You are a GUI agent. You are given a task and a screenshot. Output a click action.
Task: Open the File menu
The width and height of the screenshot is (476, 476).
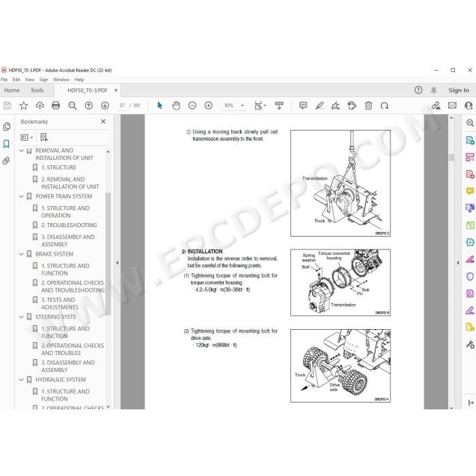[4, 80]
